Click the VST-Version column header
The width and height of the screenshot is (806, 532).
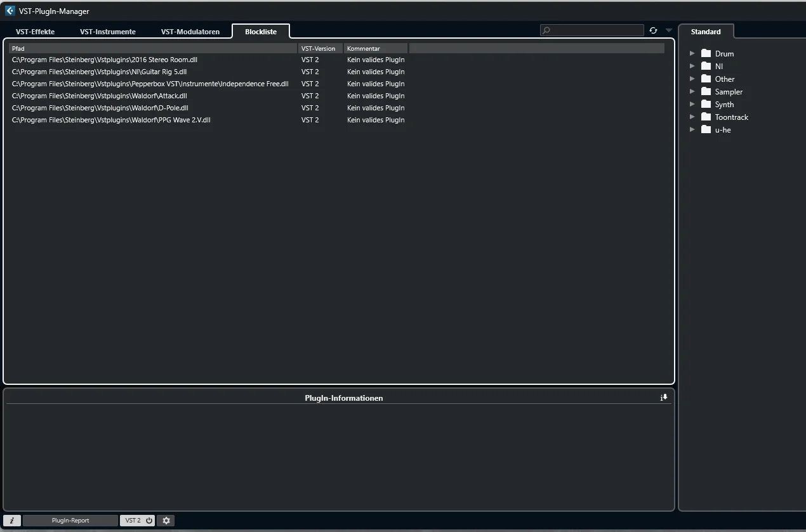pyautogui.click(x=320, y=48)
